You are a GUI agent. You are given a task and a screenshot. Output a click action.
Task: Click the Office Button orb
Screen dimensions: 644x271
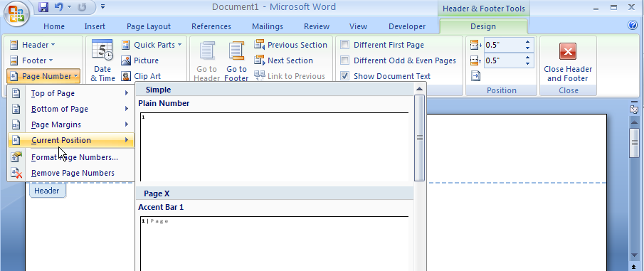coord(16,14)
